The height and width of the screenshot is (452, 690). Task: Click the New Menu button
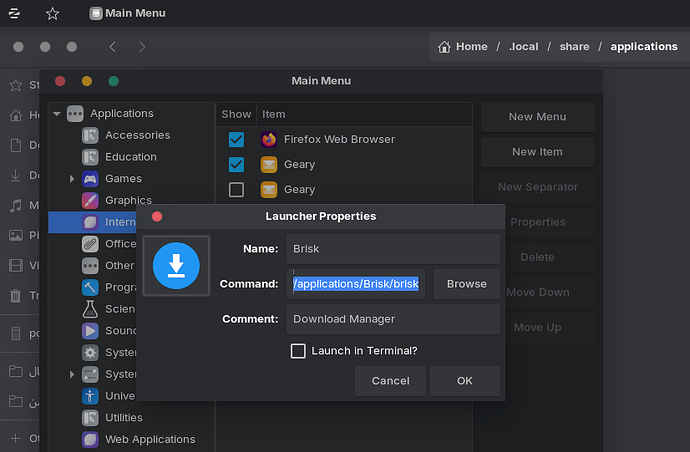pyautogui.click(x=537, y=117)
